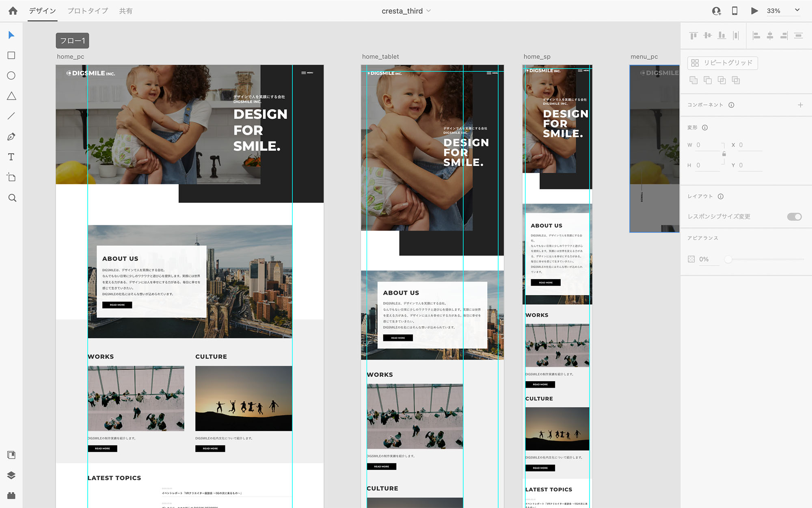812x508 pixels.
Task: Adjust the appearance opacity slider
Action: [x=728, y=259]
